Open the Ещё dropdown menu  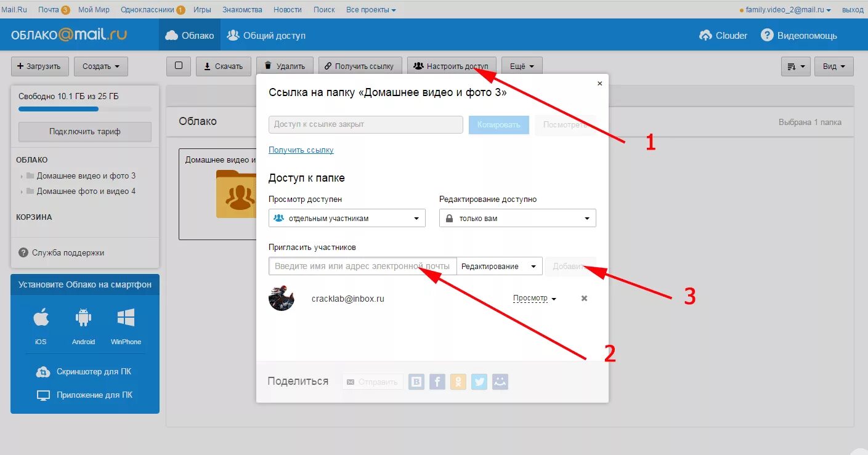(x=522, y=66)
